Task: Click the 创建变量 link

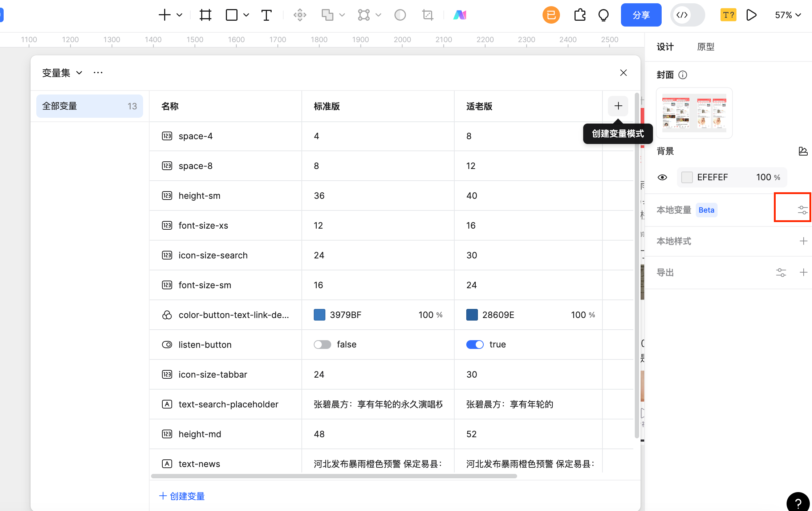Action: point(182,496)
